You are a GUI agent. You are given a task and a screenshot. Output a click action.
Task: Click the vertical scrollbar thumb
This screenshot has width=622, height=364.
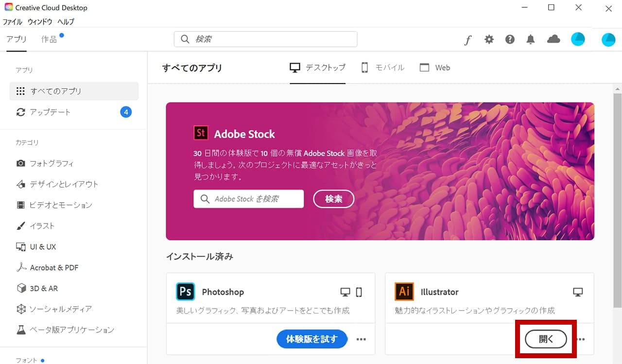[x=618, y=201]
